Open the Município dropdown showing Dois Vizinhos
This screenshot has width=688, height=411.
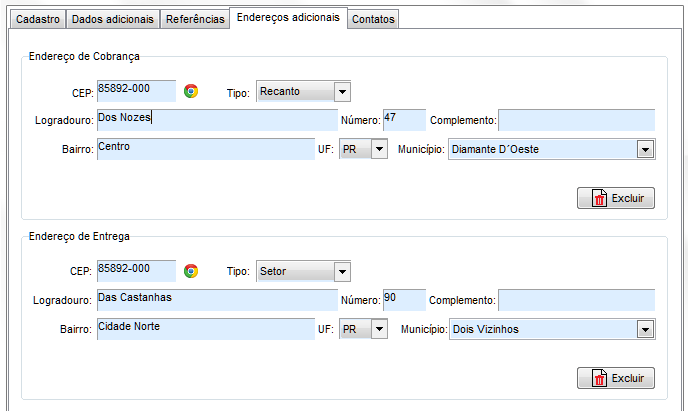(550, 329)
